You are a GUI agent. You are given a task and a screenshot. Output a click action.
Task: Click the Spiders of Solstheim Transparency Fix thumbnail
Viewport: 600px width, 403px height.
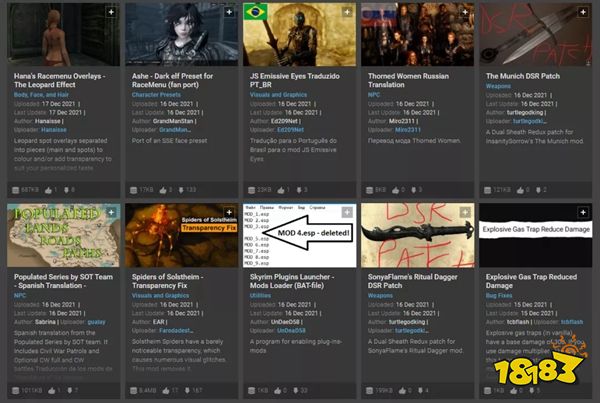(181, 235)
